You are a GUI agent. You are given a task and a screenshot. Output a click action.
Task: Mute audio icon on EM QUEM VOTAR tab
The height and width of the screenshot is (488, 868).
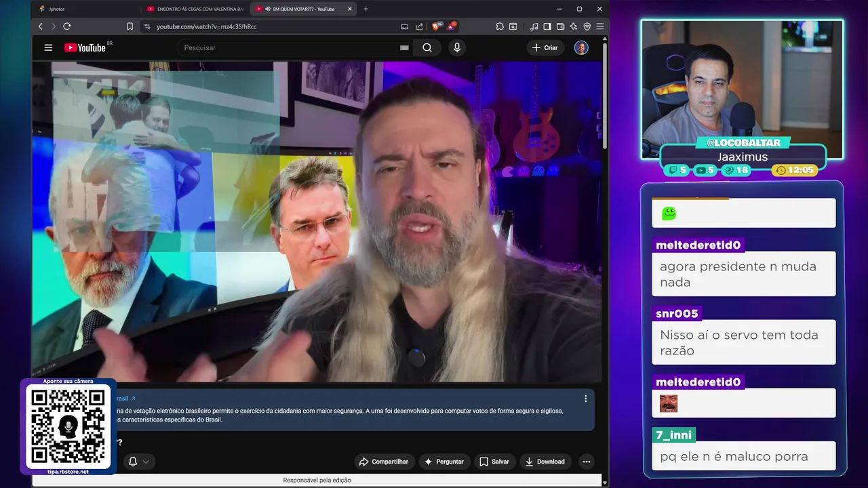pos(268,9)
